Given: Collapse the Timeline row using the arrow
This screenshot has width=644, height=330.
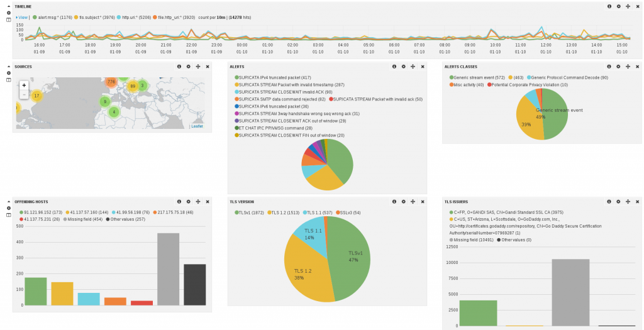Looking at the screenshot, I should click(9, 6).
